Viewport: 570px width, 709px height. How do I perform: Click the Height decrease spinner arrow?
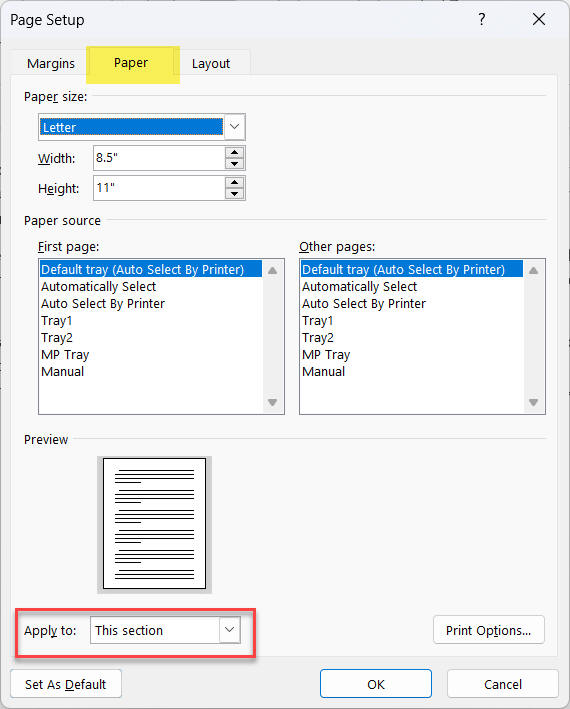pyautogui.click(x=234, y=194)
